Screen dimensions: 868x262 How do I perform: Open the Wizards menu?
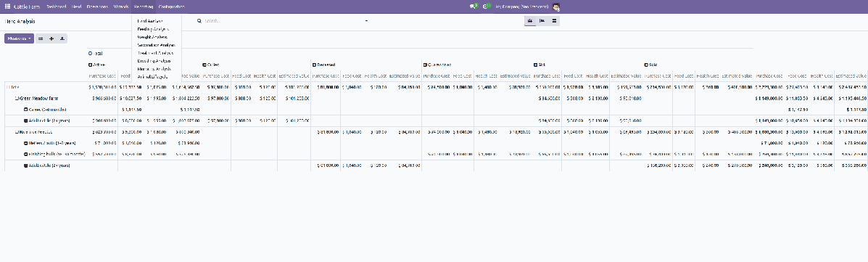point(120,7)
